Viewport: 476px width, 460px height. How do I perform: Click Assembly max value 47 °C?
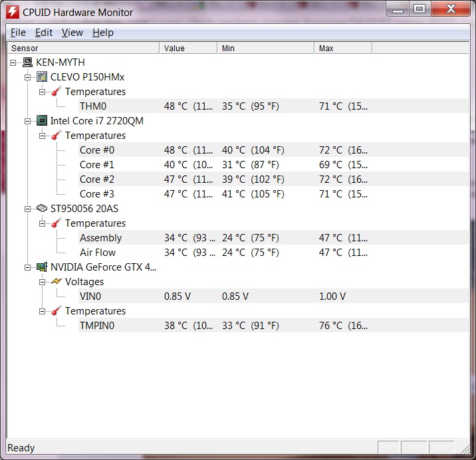tap(343, 237)
